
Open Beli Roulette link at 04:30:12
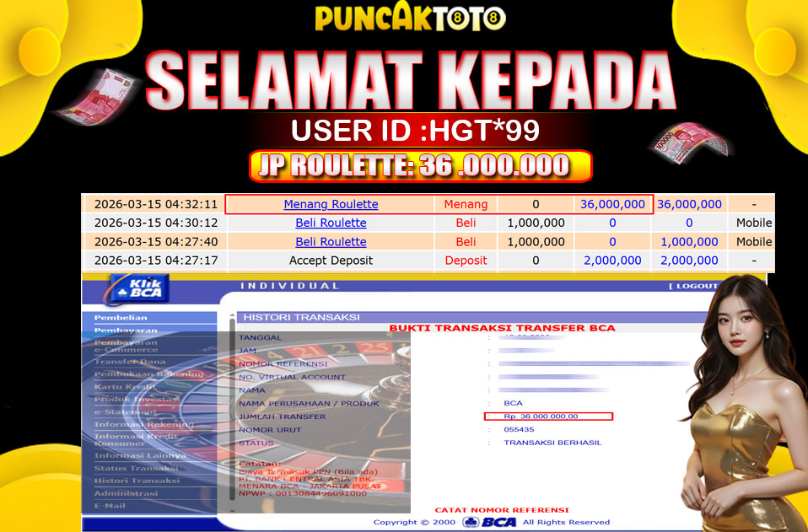pyautogui.click(x=331, y=223)
